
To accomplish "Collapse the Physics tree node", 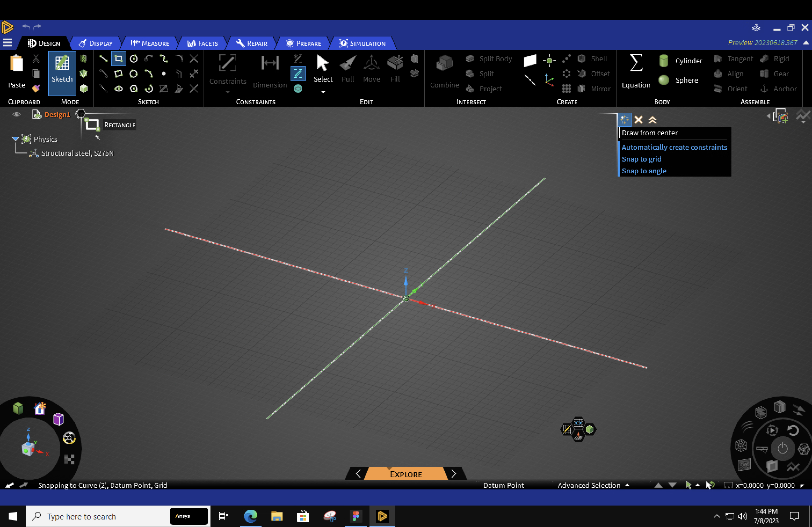I will (15, 139).
